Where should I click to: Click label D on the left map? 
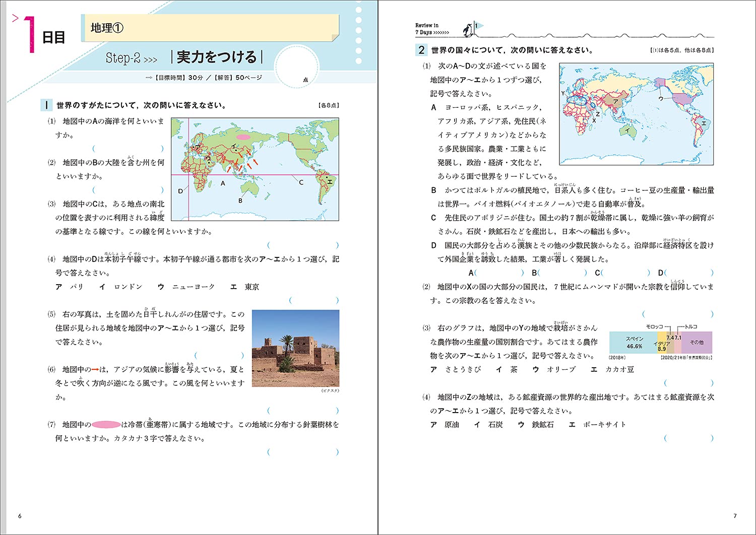[180, 191]
